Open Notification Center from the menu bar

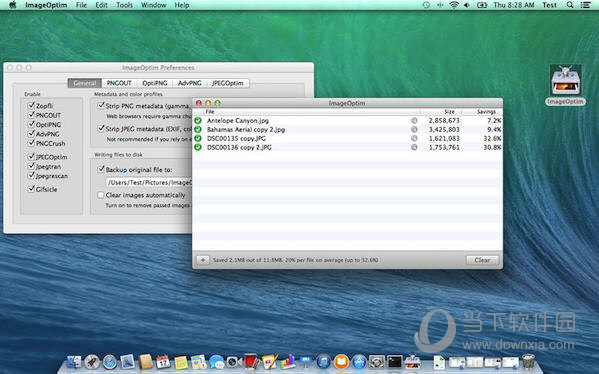click(x=585, y=5)
